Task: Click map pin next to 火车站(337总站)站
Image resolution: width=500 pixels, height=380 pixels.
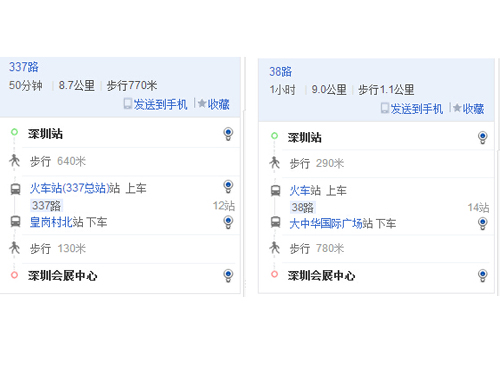Action: 228,186
